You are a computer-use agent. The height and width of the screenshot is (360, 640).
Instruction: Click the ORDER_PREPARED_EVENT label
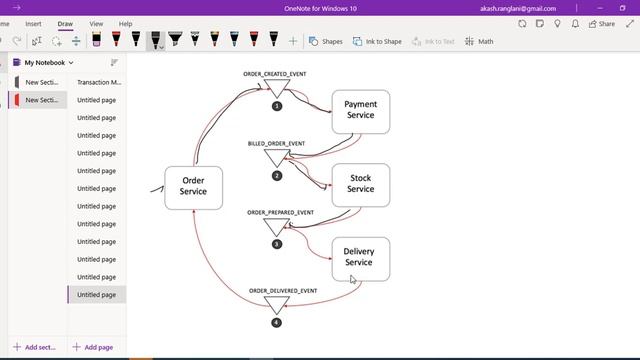[280, 212]
